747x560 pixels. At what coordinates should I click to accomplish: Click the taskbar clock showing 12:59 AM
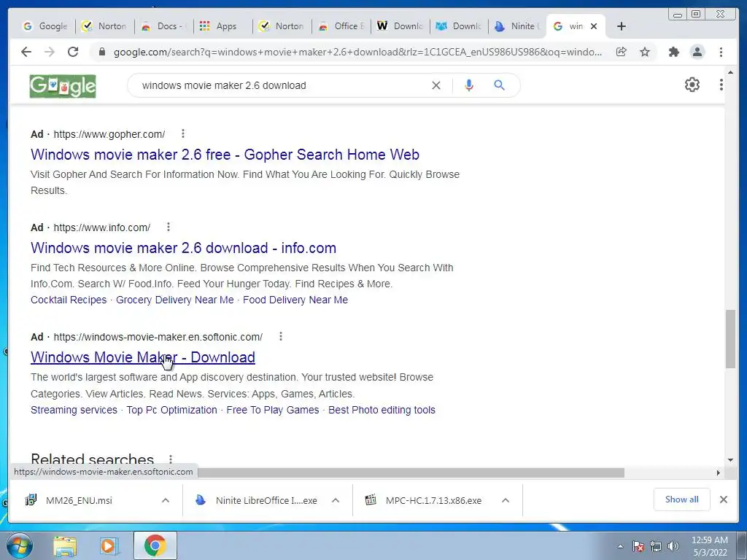coord(709,546)
